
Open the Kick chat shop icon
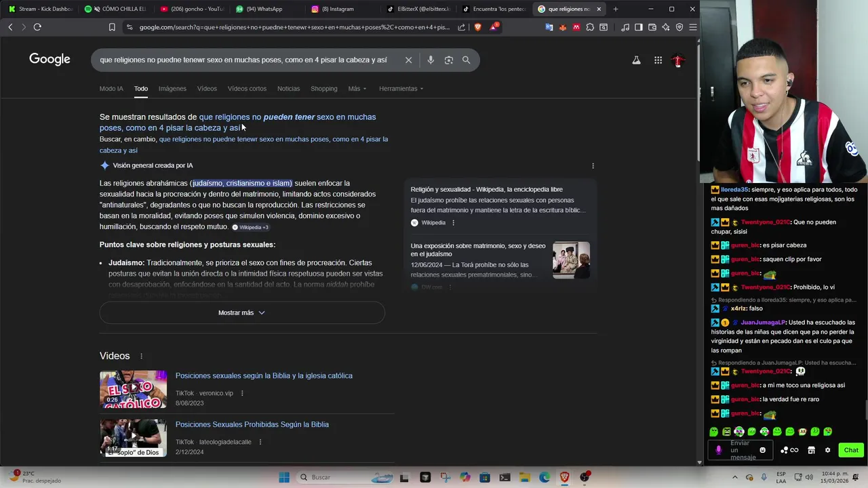[x=811, y=450]
